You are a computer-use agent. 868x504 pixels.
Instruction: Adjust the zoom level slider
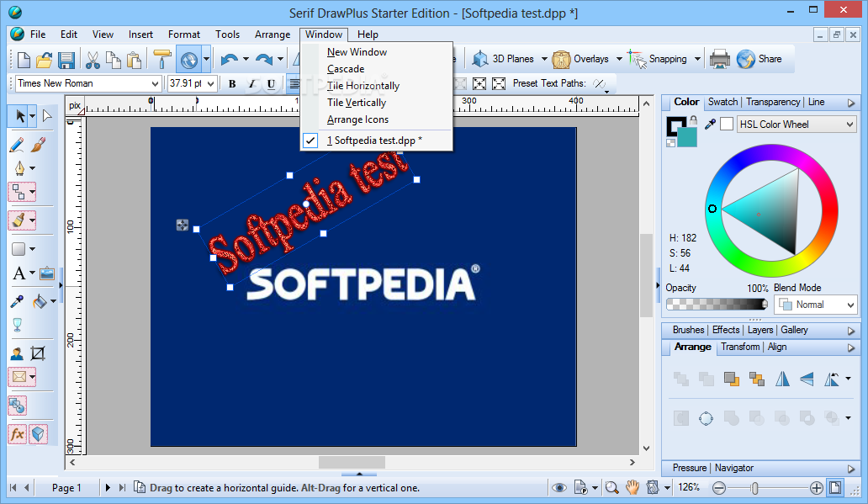coord(768,488)
